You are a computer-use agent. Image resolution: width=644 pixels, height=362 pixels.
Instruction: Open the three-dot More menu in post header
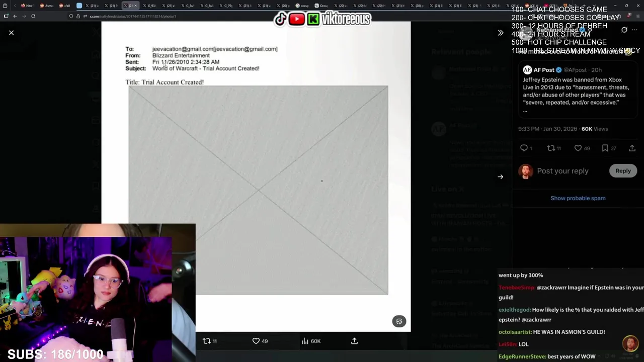click(x=634, y=30)
